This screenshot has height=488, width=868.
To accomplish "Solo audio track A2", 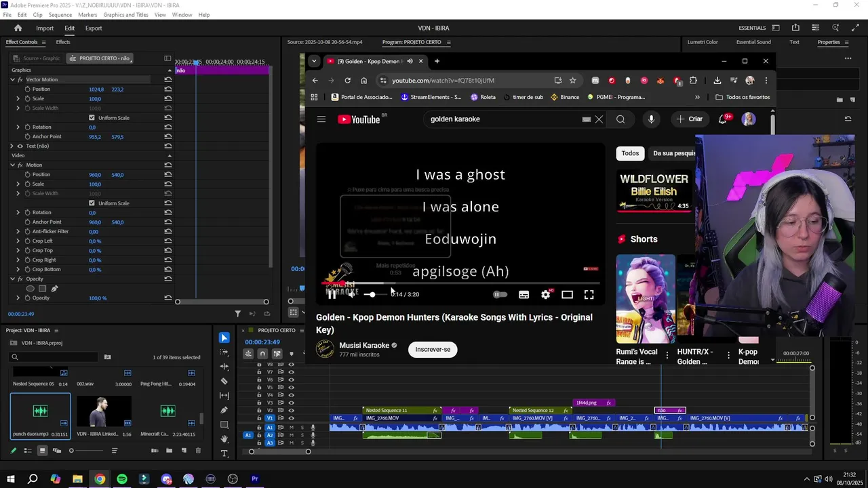I will pos(301,435).
